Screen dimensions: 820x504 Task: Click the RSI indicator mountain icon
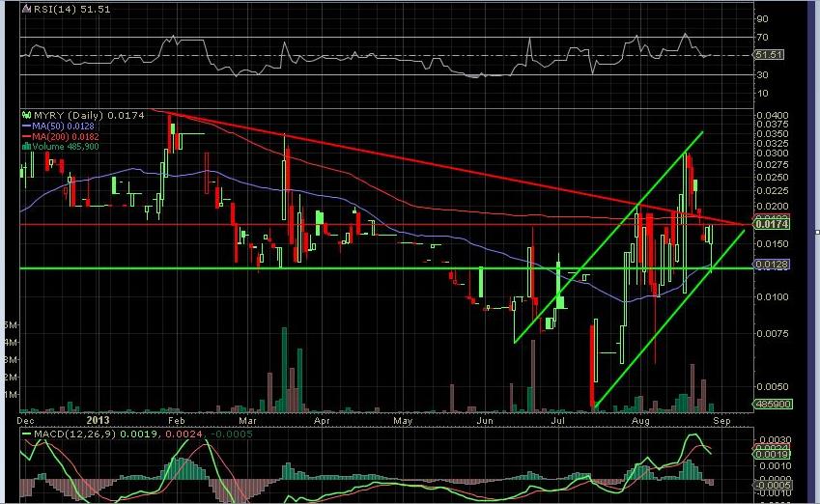[x=27, y=9]
